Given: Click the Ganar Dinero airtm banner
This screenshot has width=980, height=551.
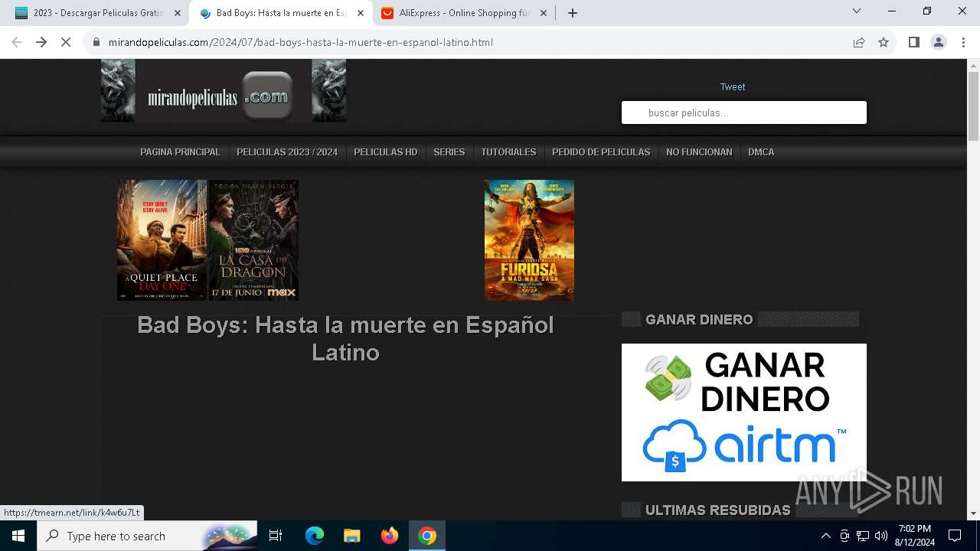Looking at the screenshot, I should [x=744, y=412].
